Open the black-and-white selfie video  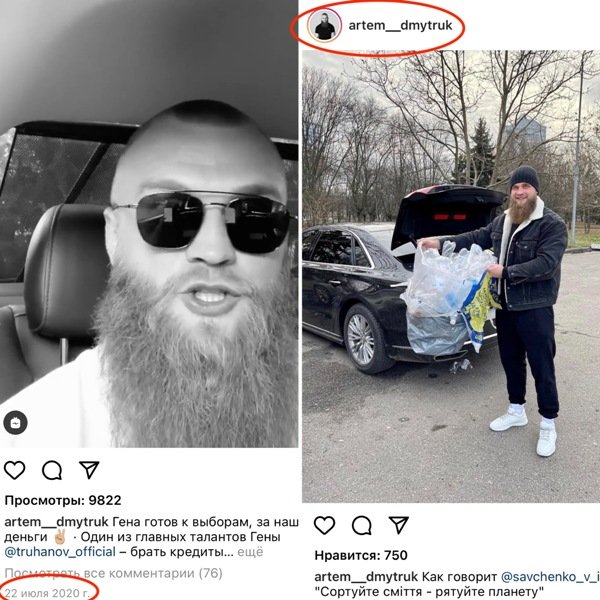coord(149,224)
